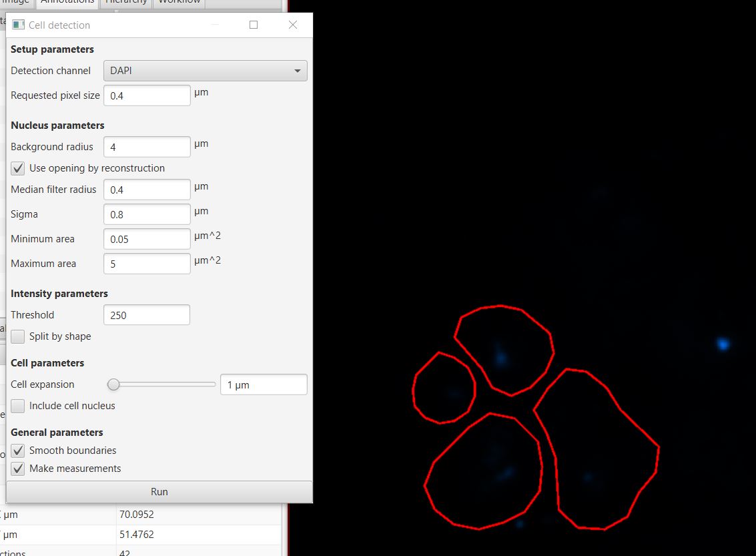Viewport: 756px width, 556px height.
Task: Toggle Use opening by reconstruction
Action: (17, 168)
